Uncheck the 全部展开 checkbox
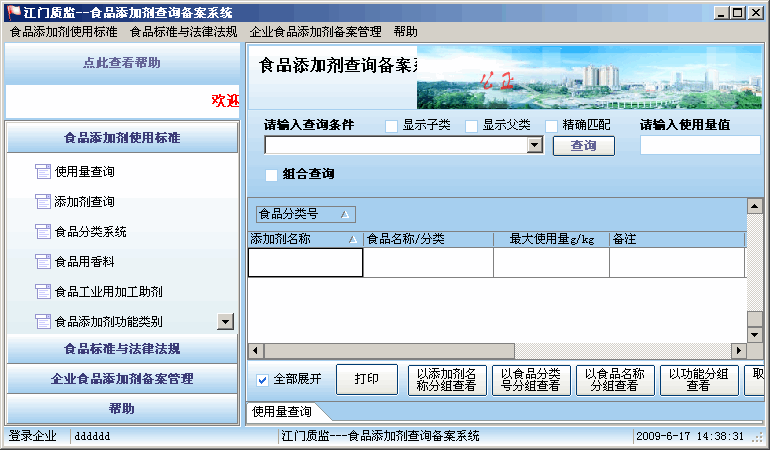This screenshot has height=450, width=770. [263, 380]
